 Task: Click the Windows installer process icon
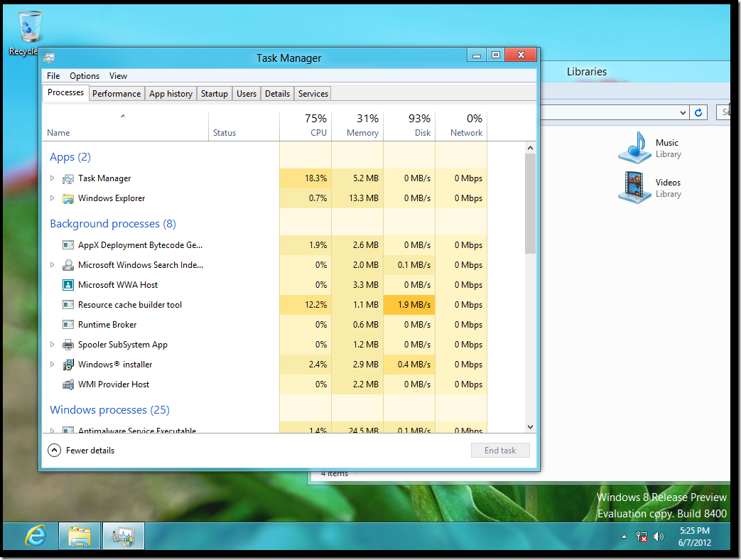(68, 365)
